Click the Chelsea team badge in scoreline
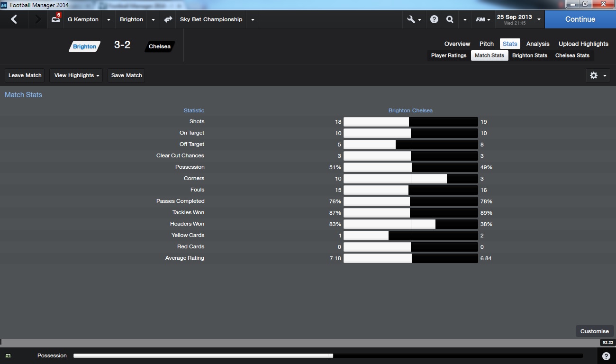Viewport: 616px width, 364px height. pos(160,46)
